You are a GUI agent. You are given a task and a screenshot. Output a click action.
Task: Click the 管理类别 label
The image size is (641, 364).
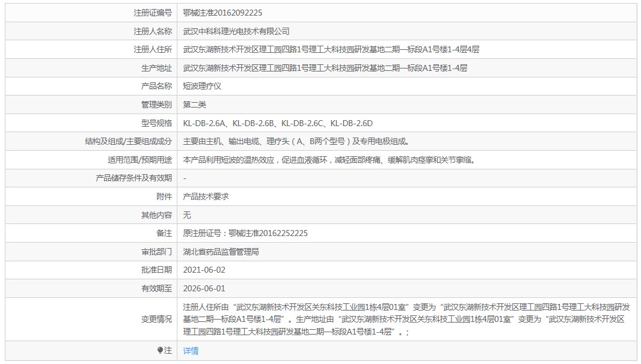[156, 105]
